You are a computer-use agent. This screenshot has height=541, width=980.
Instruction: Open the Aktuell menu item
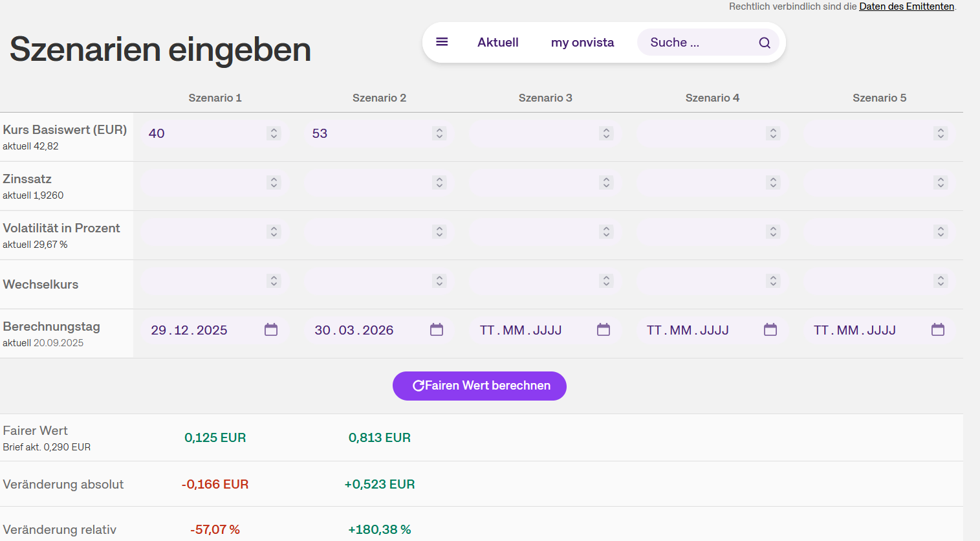497,43
